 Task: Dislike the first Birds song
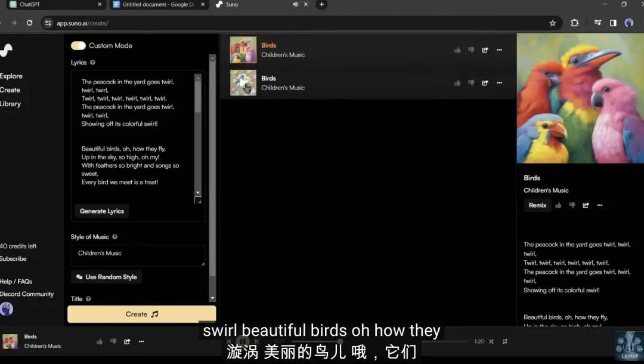tap(471, 50)
